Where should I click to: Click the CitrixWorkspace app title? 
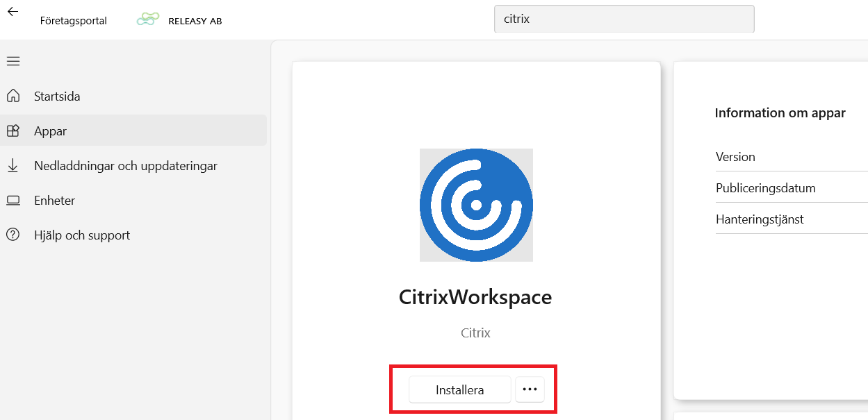(x=475, y=297)
